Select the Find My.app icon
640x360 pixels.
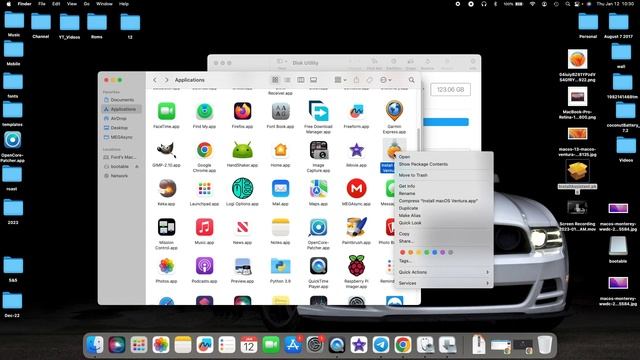tap(204, 111)
